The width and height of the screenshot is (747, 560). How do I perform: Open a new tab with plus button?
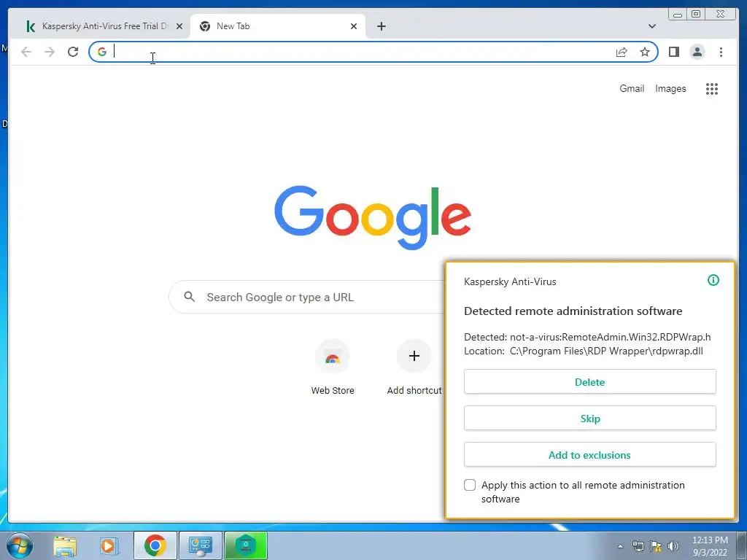click(x=381, y=26)
